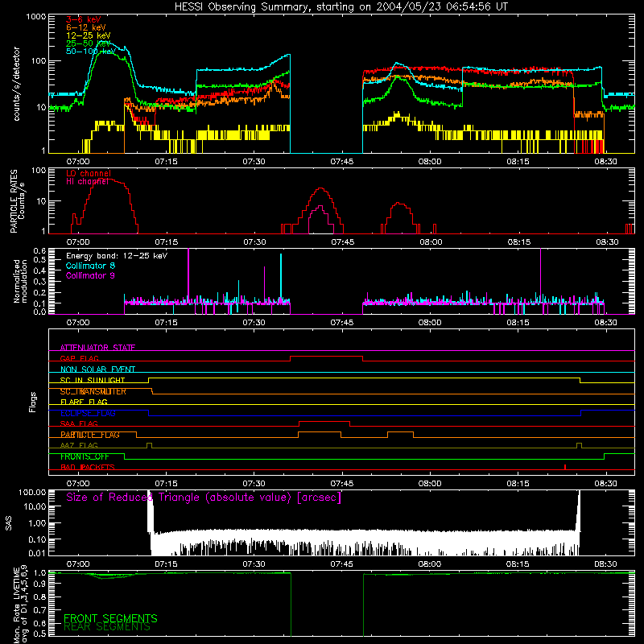The width and height of the screenshot is (644, 644).
Task: Select the yellow 12-25 keV legend entry
Action: [x=89, y=35]
